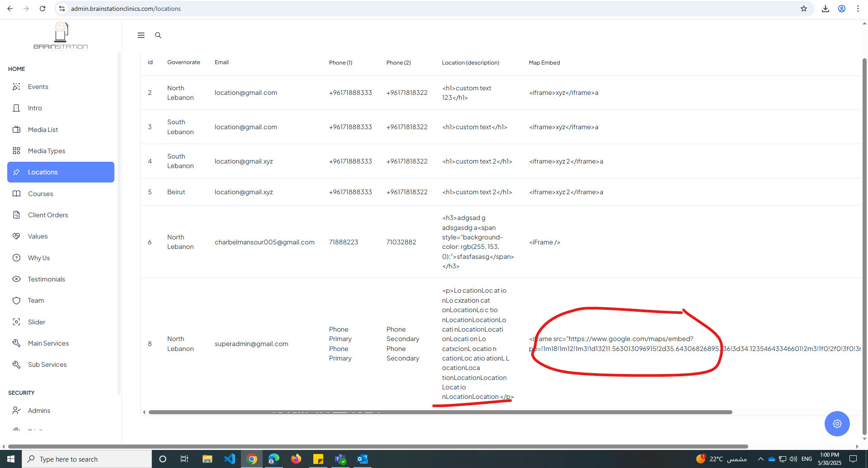Open Chrome three-dot menu

(858, 9)
